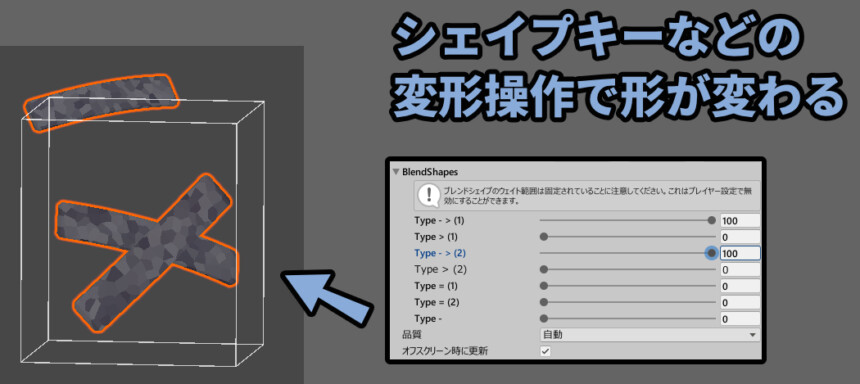Select the upper bar rock mesh

point(102,103)
